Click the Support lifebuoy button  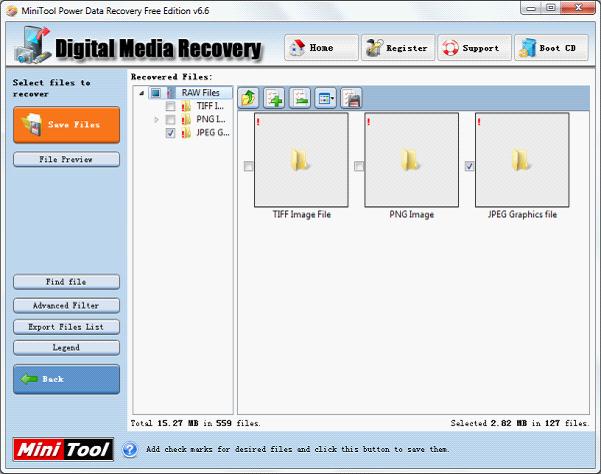[475, 48]
